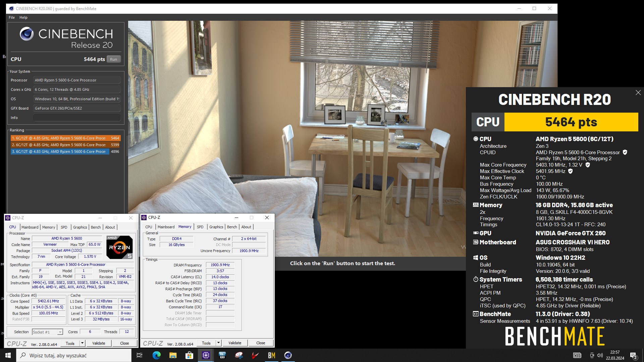Click the Windows OS icon in BenchMate panel
644x362 pixels.
[x=476, y=257]
